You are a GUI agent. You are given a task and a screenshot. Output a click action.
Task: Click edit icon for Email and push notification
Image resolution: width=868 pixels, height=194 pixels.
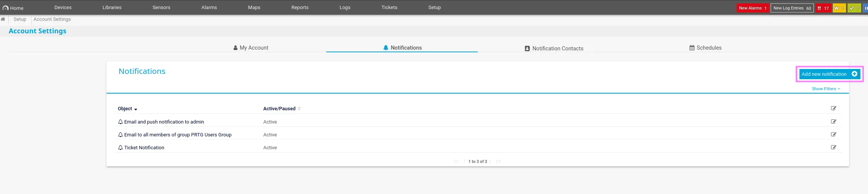tap(833, 122)
